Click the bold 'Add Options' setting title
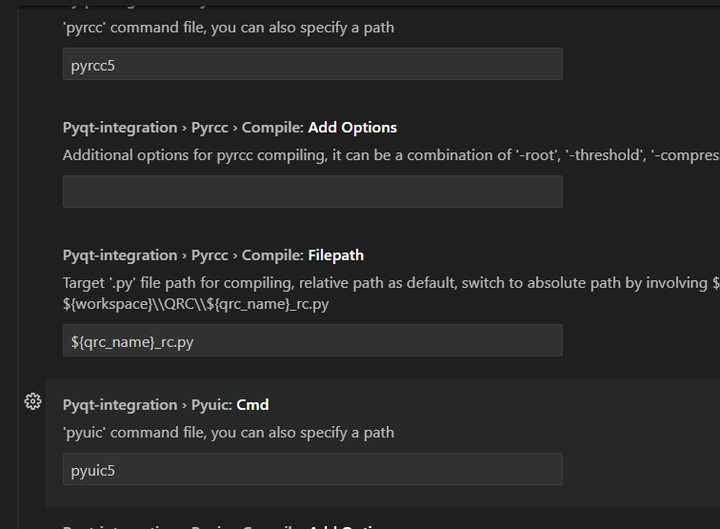The height and width of the screenshot is (529, 720). click(352, 128)
